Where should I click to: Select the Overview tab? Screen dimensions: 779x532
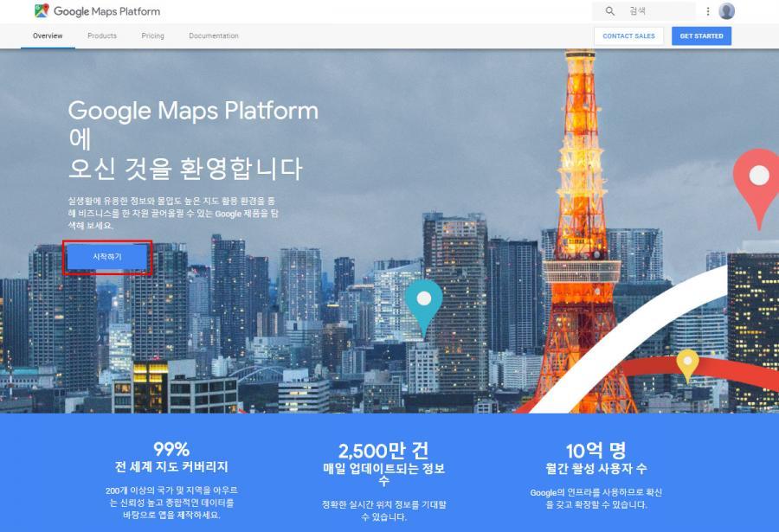click(48, 36)
